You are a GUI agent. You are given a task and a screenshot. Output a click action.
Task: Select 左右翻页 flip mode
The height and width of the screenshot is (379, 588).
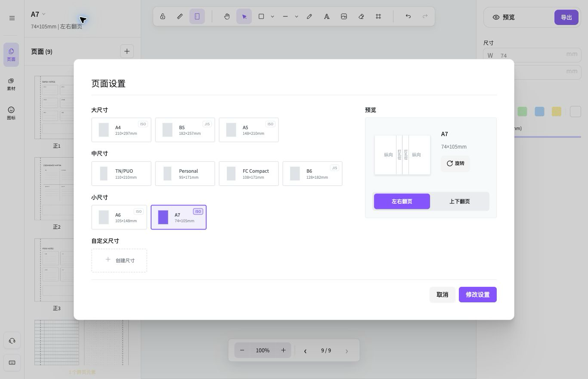click(402, 201)
